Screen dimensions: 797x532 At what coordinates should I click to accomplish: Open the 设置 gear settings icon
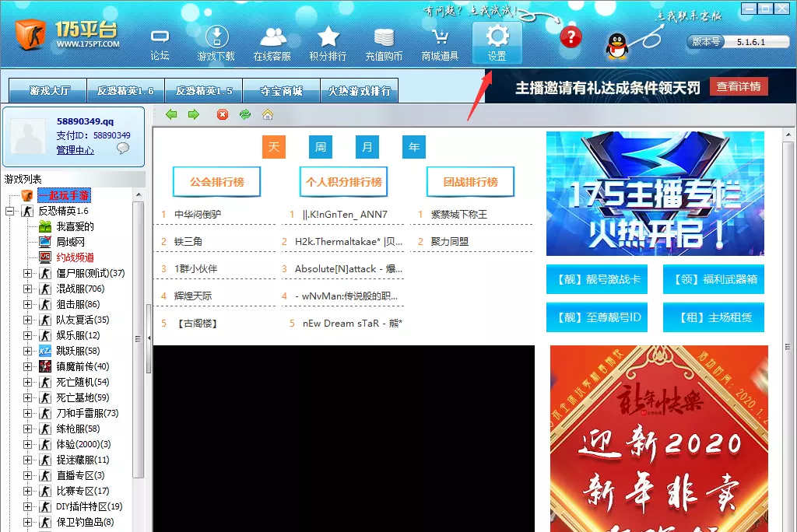click(x=497, y=36)
